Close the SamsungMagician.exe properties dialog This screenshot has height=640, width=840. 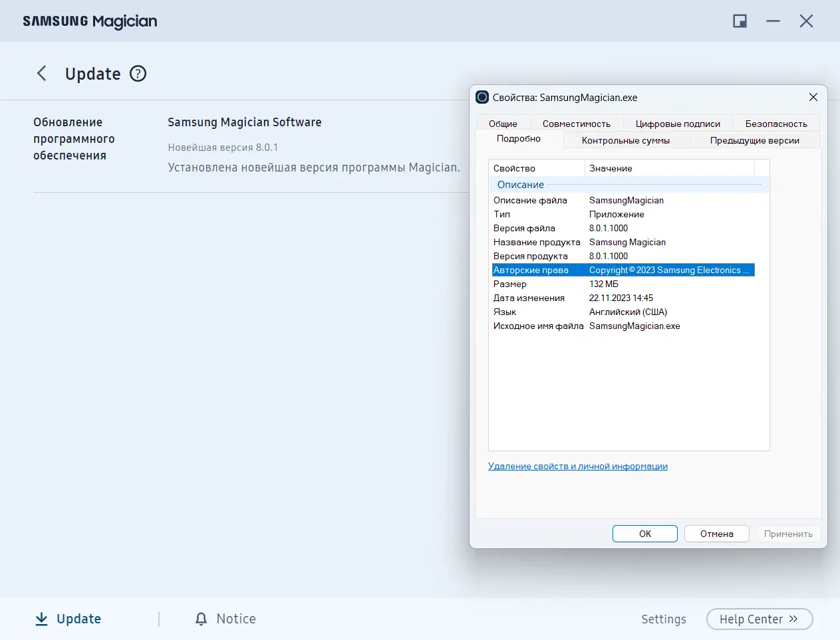(813, 97)
